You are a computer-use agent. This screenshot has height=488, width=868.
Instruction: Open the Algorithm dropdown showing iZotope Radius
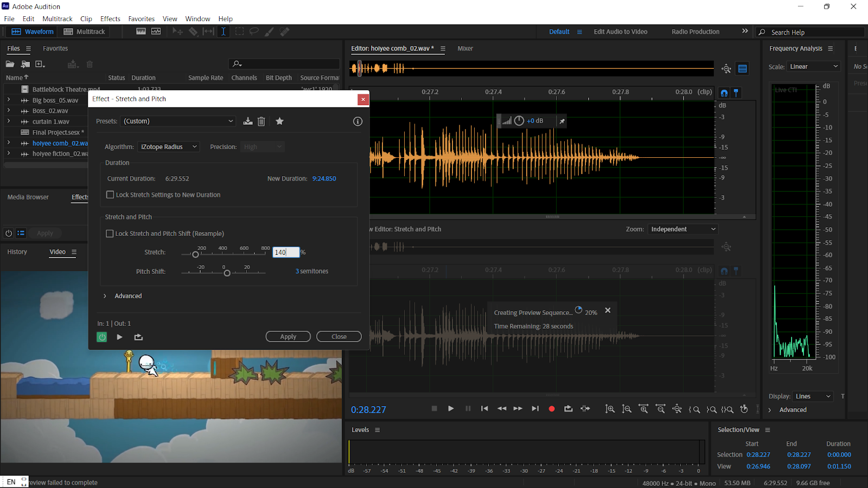(x=169, y=147)
